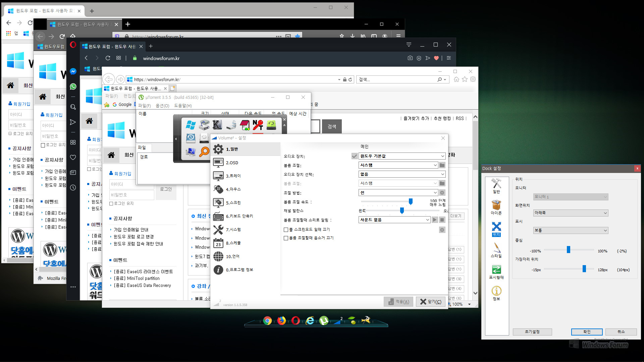644x362 pixels.
Task: Expand the IE address bar dropdown arrow
Action: [339, 80]
